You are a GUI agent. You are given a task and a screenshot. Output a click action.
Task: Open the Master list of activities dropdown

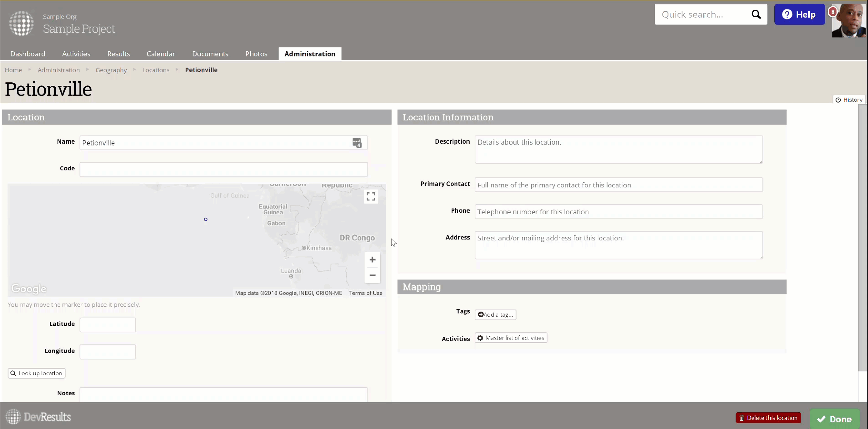(x=511, y=338)
